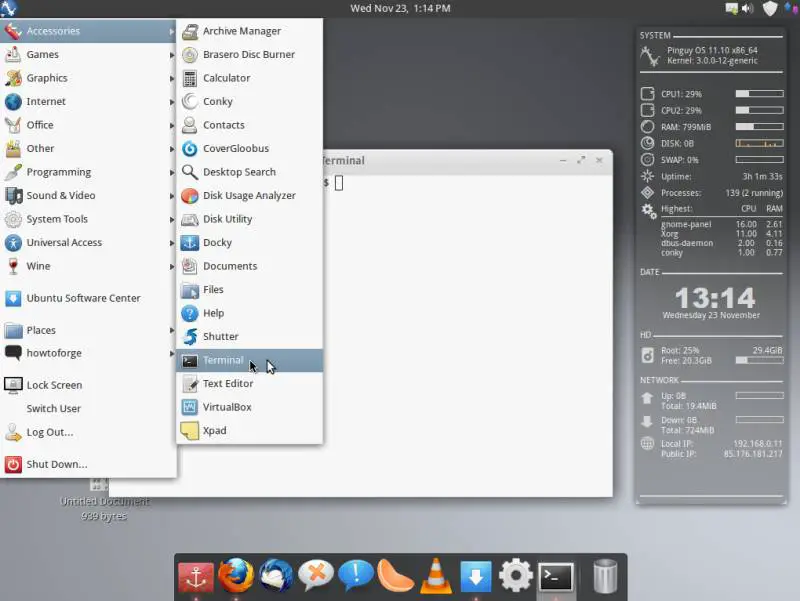The image size is (800, 601).
Task: Click Shut Down...
Action: (x=88, y=464)
